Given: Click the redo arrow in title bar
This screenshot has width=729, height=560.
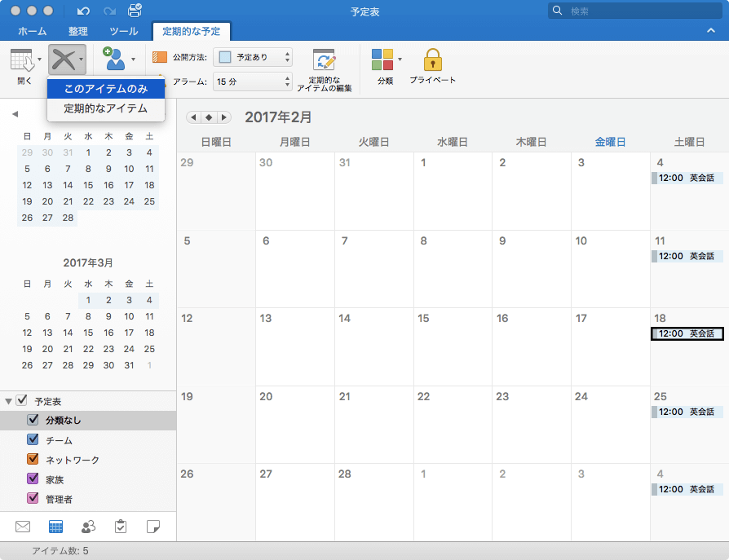Looking at the screenshot, I should (110, 11).
